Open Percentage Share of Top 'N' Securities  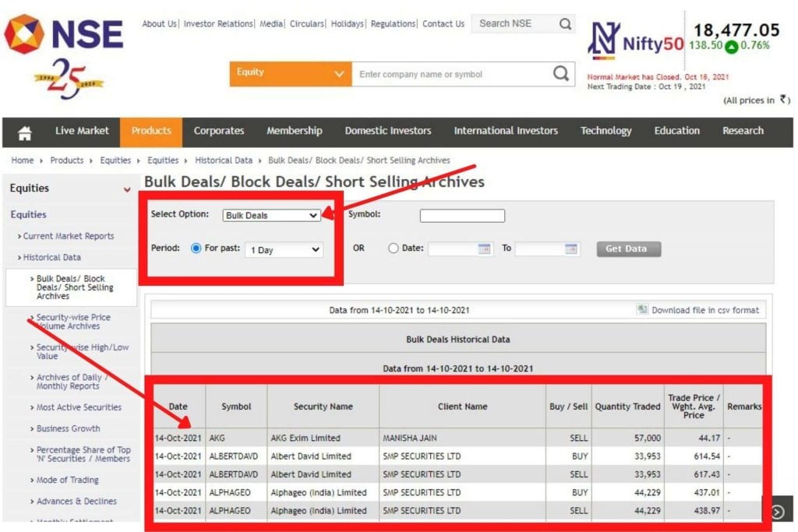(83, 454)
